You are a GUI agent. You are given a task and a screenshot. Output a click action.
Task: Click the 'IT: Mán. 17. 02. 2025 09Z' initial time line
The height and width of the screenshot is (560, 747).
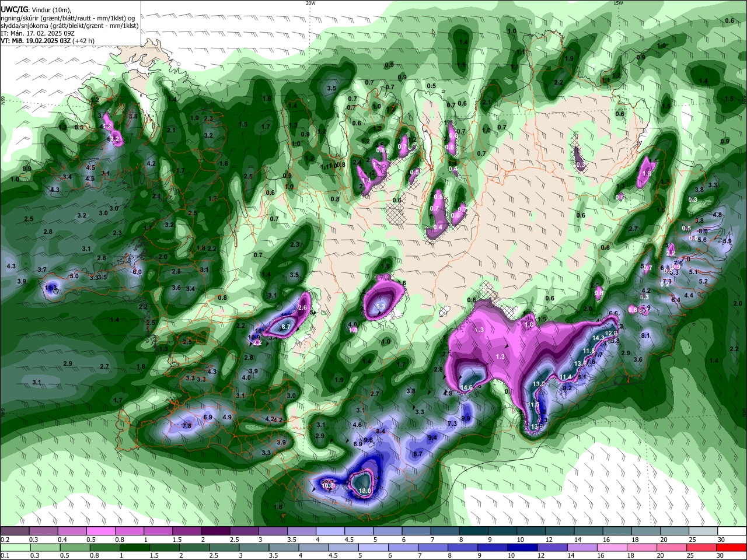pyautogui.click(x=39, y=33)
